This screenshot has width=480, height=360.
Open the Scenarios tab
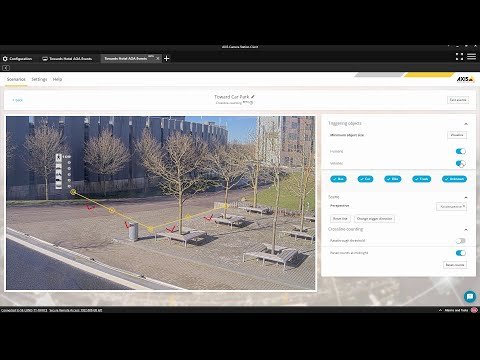pos(16,79)
